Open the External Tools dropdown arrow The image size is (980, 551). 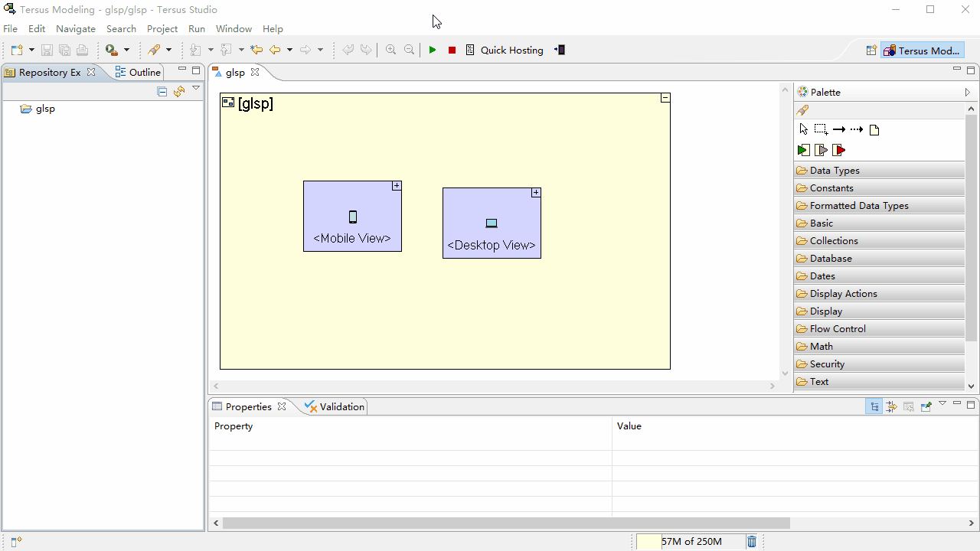coord(126,50)
